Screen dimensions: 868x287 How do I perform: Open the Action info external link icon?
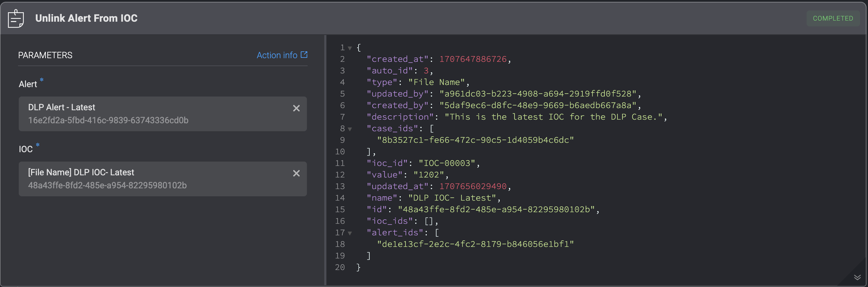304,55
